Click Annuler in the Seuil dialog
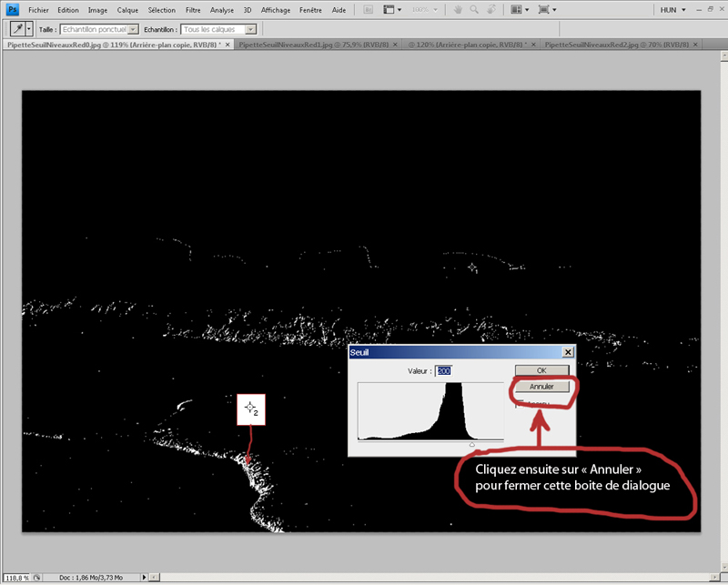 tap(541, 387)
